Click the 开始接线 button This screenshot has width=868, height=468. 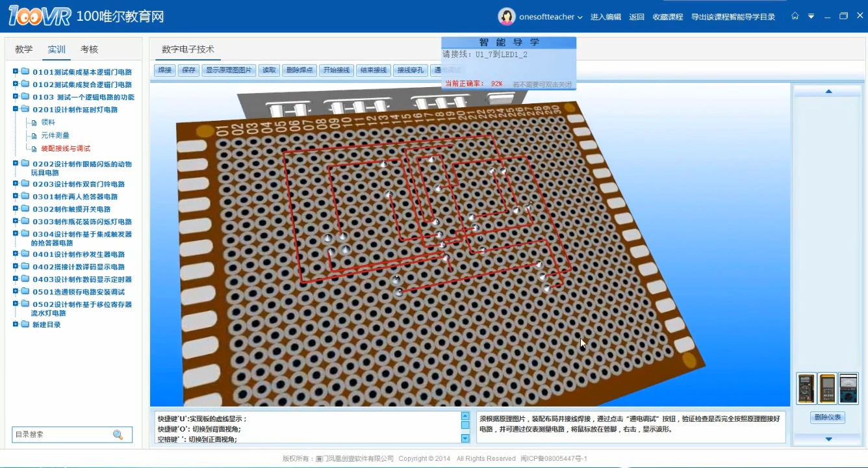click(x=336, y=70)
